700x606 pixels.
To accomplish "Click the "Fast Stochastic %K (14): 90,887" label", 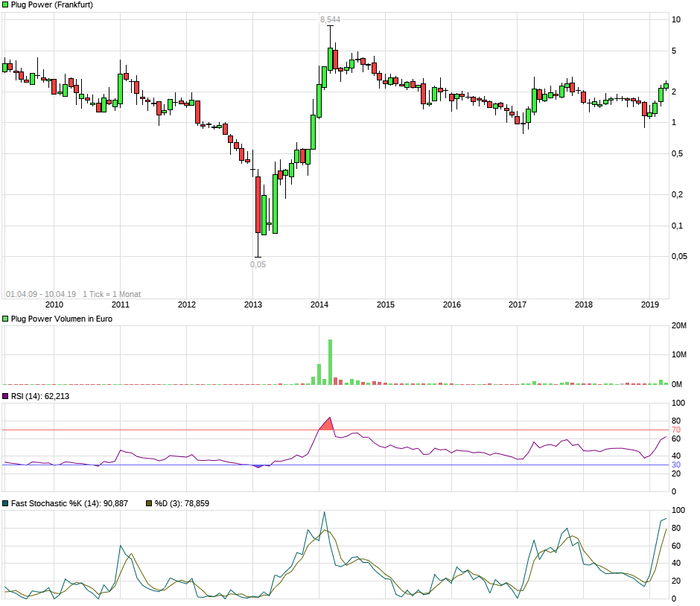I will [70, 503].
